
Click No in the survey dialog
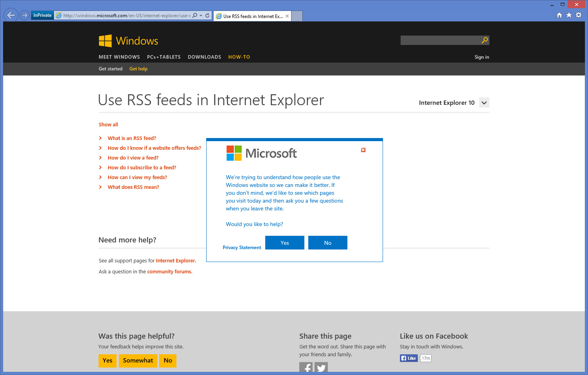[328, 243]
